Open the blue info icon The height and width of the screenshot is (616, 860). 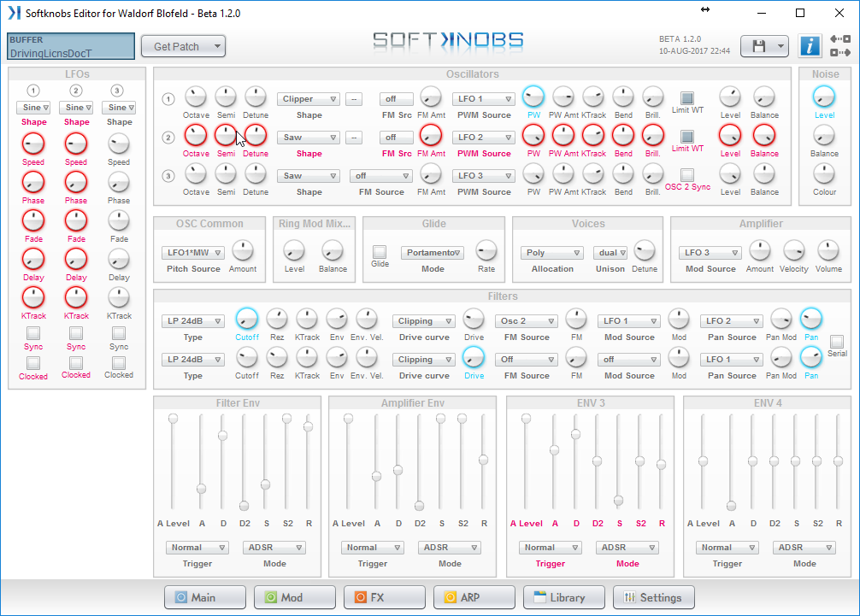click(810, 46)
